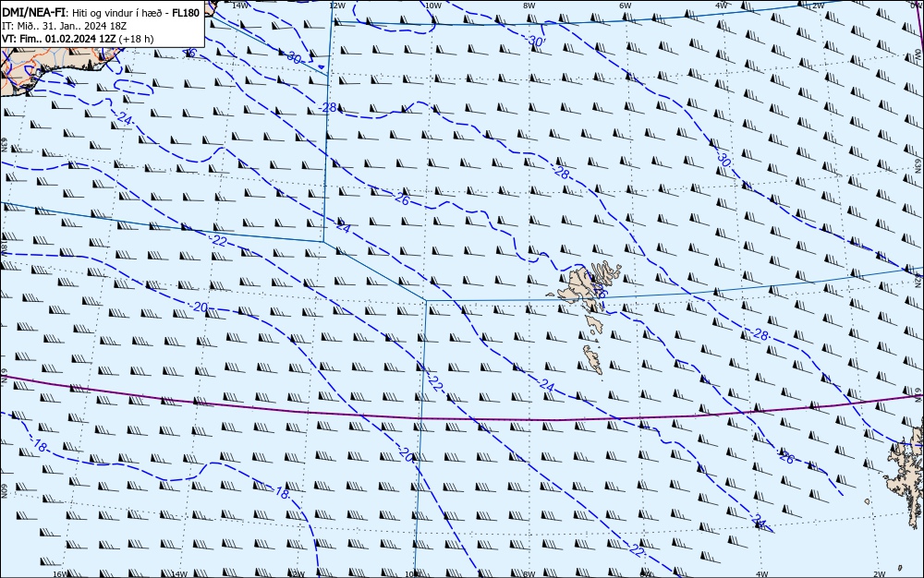Click the '4W' longitude label on bottom edge
924x578 pixels.
[762, 574]
